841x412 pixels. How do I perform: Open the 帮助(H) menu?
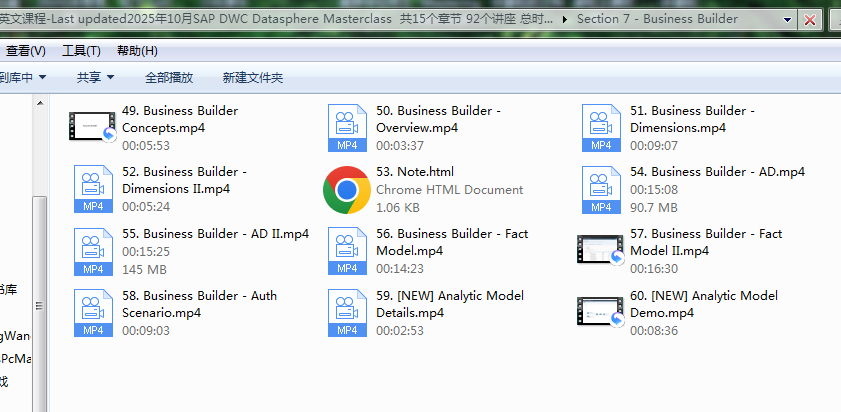[x=137, y=51]
